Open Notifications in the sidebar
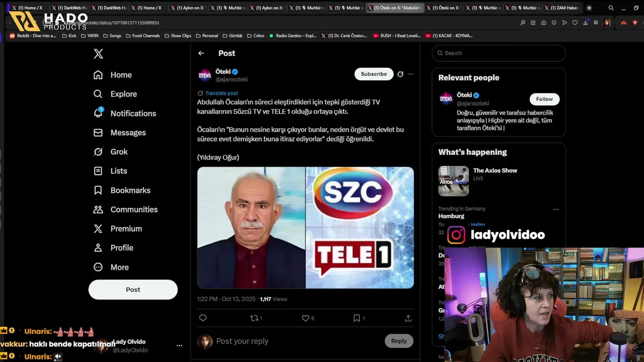 pos(125,113)
